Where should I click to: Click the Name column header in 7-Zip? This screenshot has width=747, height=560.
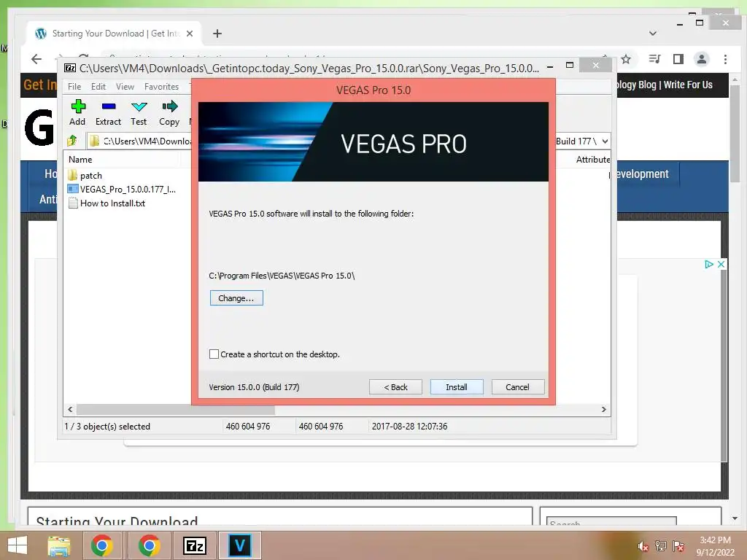[80, 160]
